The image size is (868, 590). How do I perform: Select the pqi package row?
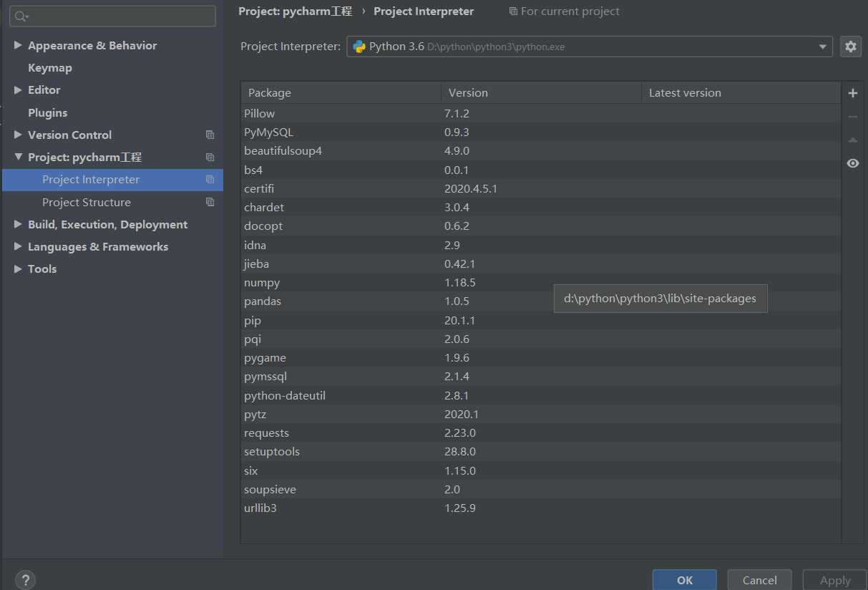[541, 339]
